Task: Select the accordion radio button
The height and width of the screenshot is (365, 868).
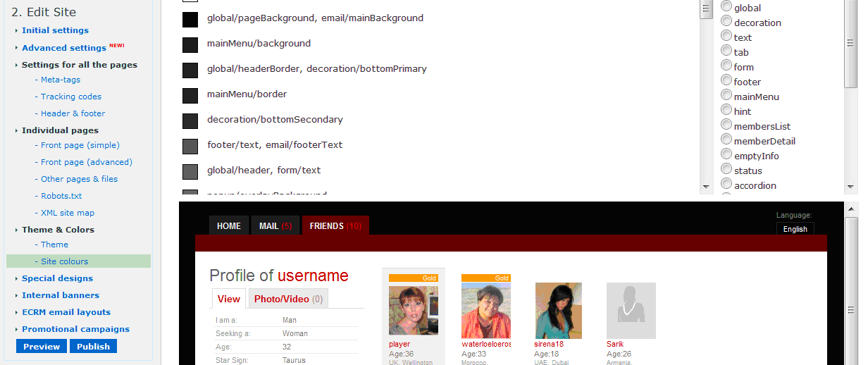Action: click(726, 184)
